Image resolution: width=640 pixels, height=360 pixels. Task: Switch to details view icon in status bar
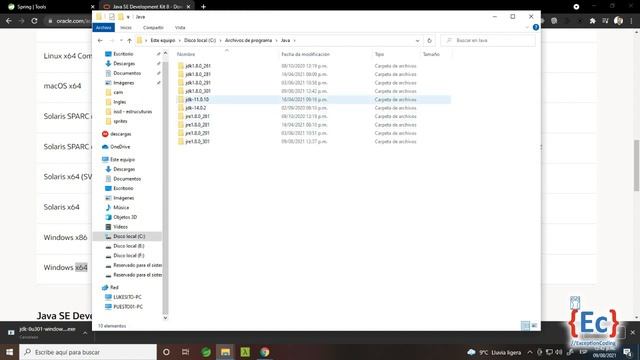click(525, 325)
